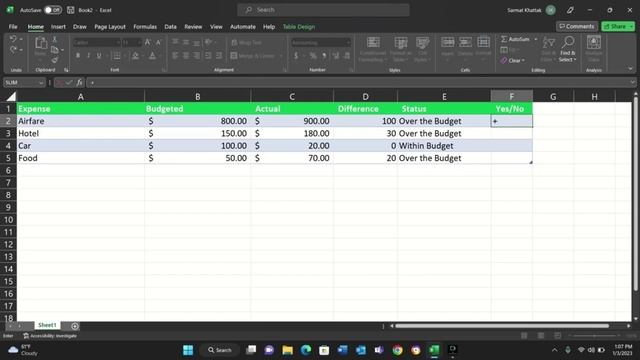Toggle Middle Align
640x360 pixels.
click(186, 42)
